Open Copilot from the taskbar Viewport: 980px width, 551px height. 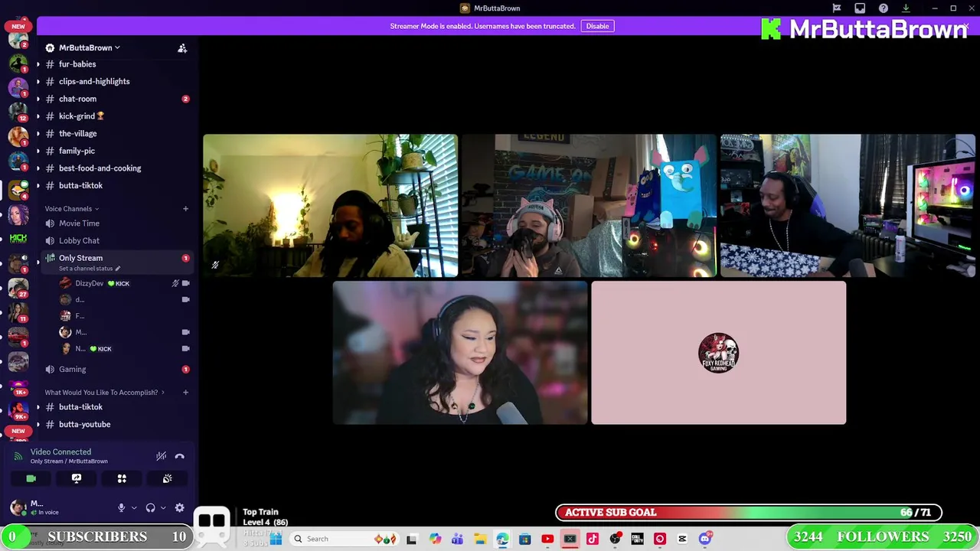435,539
